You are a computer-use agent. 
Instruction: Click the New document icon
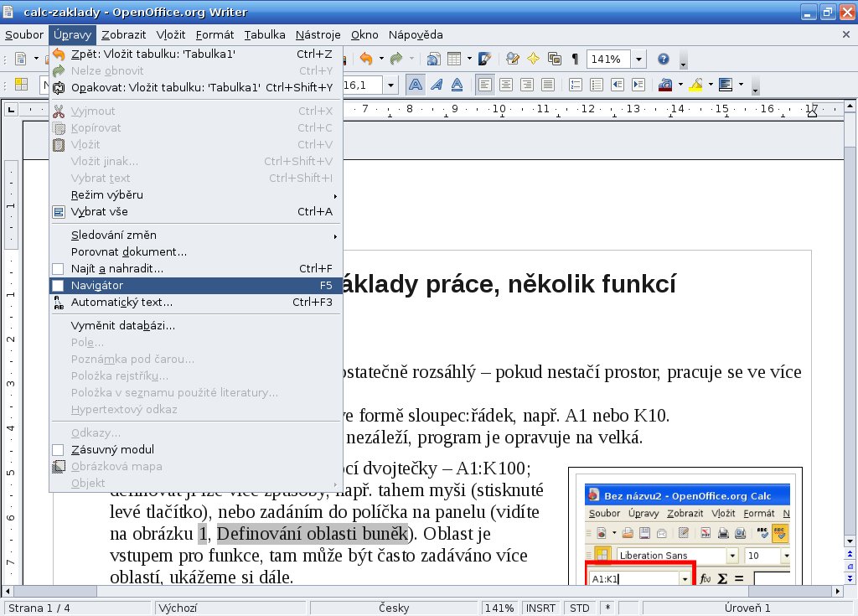tap(21, 59)
